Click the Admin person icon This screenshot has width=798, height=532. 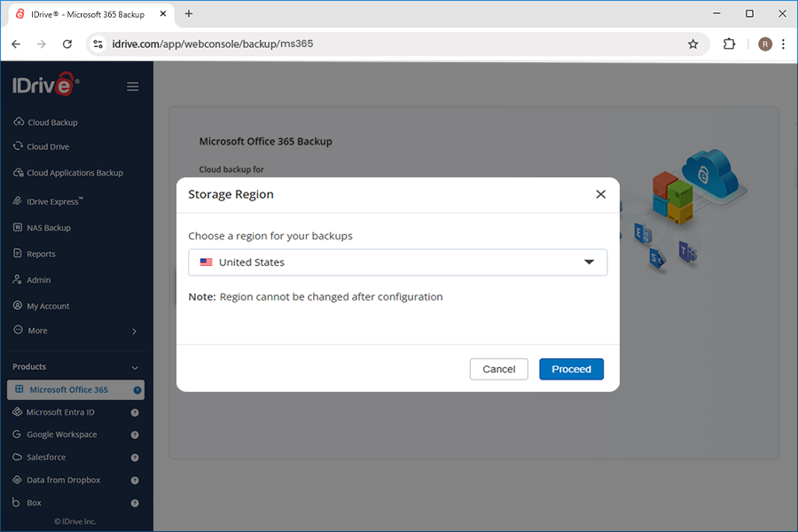[x=18, y=279]
